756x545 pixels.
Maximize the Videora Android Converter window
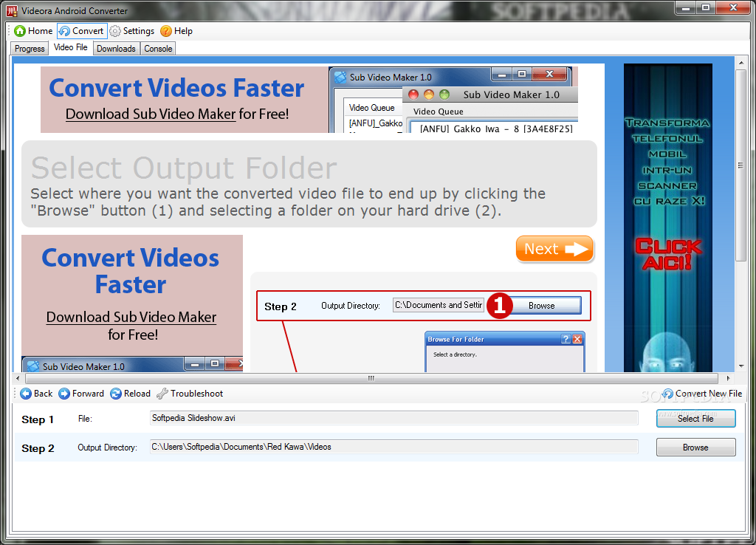pos(706,7)
